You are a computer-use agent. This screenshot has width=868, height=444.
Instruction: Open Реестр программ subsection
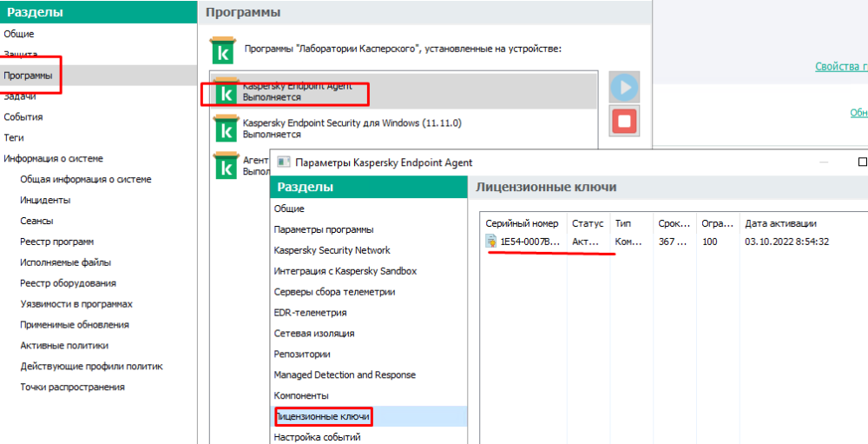coord(57,242)
